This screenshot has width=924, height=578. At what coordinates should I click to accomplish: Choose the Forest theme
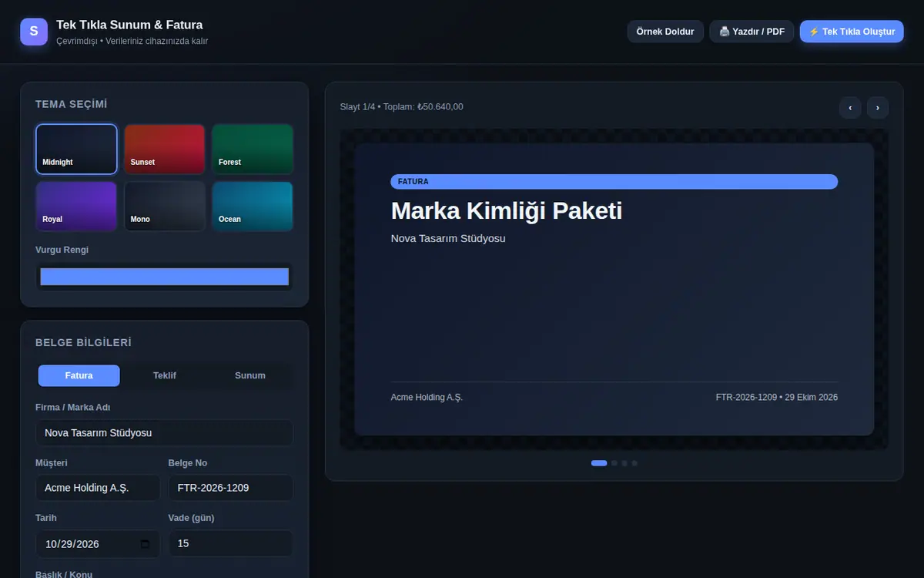253,150
